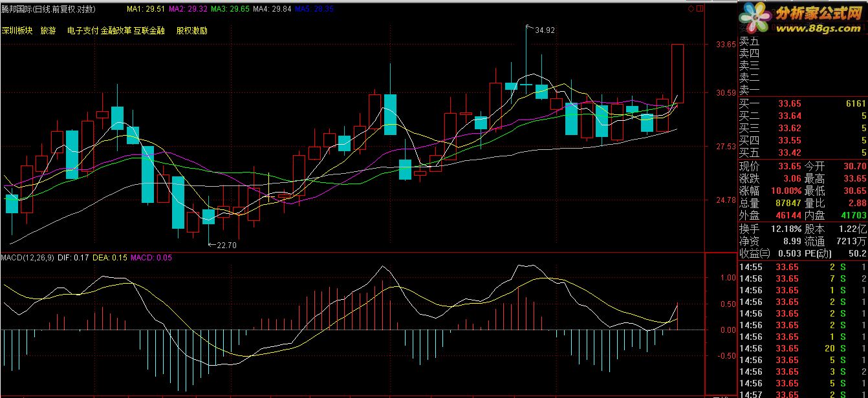Select the 14:56 tick row with volume 7

click(803, 279)
